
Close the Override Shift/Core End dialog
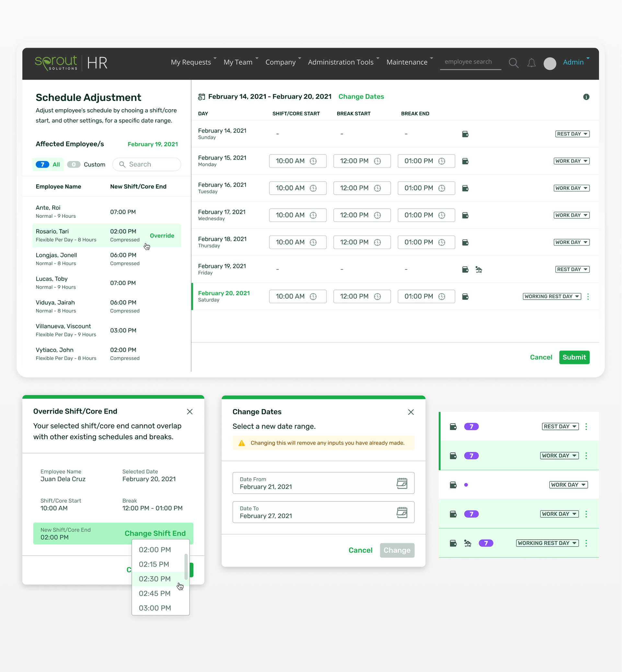tap(190, 411)
